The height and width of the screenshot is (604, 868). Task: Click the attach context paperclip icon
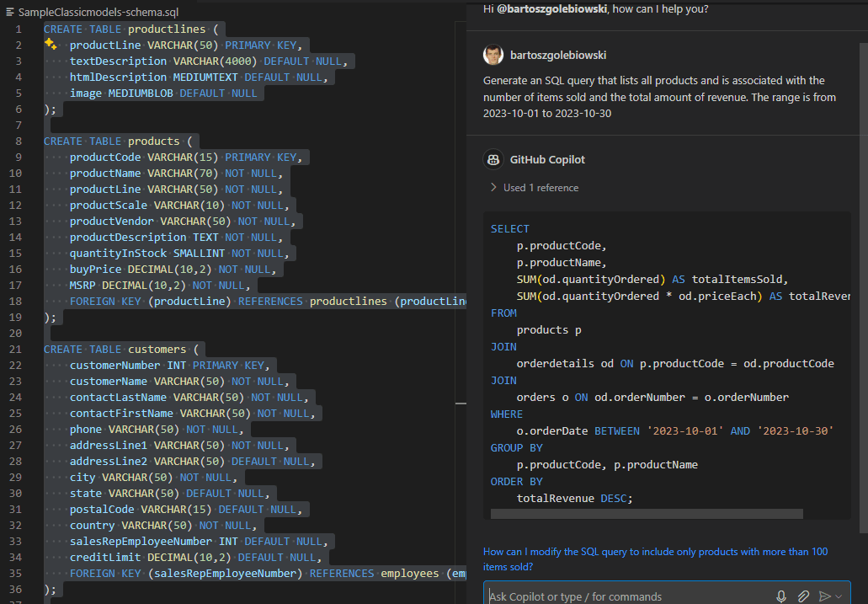pos(803,596)
